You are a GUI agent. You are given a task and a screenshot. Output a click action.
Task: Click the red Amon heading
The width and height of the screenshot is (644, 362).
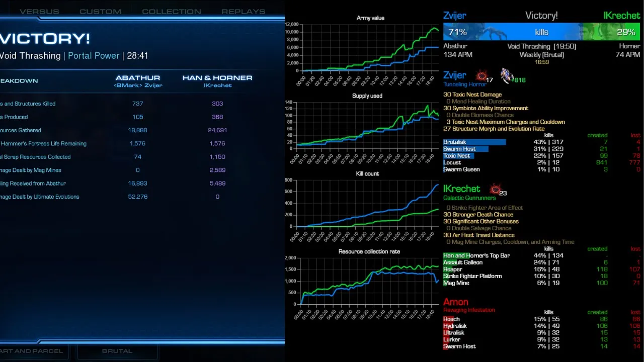[456, 302]
